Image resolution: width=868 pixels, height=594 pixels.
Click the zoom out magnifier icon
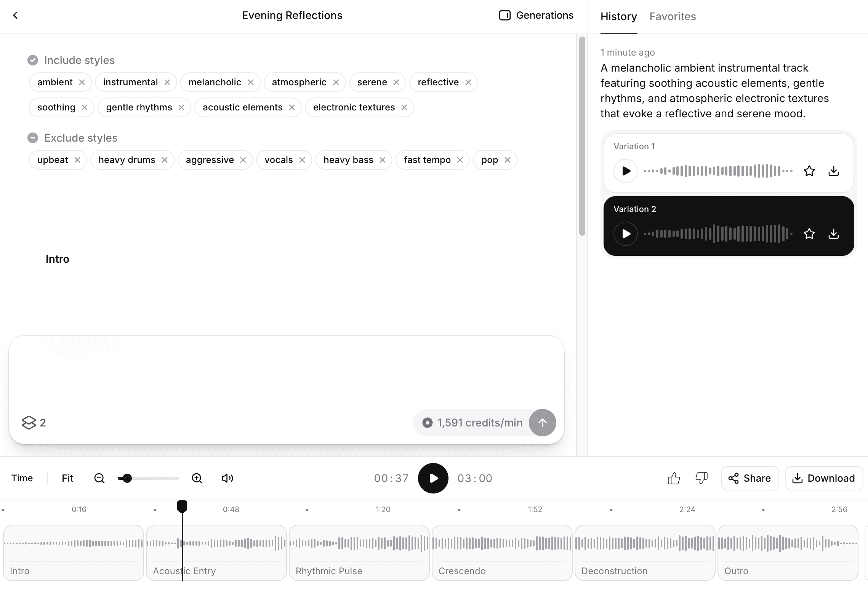click(x=99, y=478)
